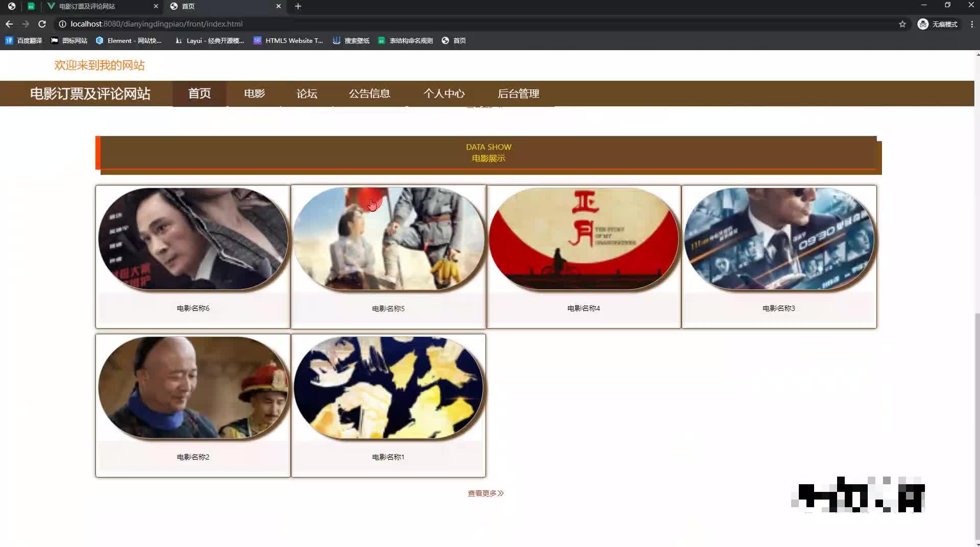Click 欢迎来到我的网站 welcome text

(x=100, y=65)
